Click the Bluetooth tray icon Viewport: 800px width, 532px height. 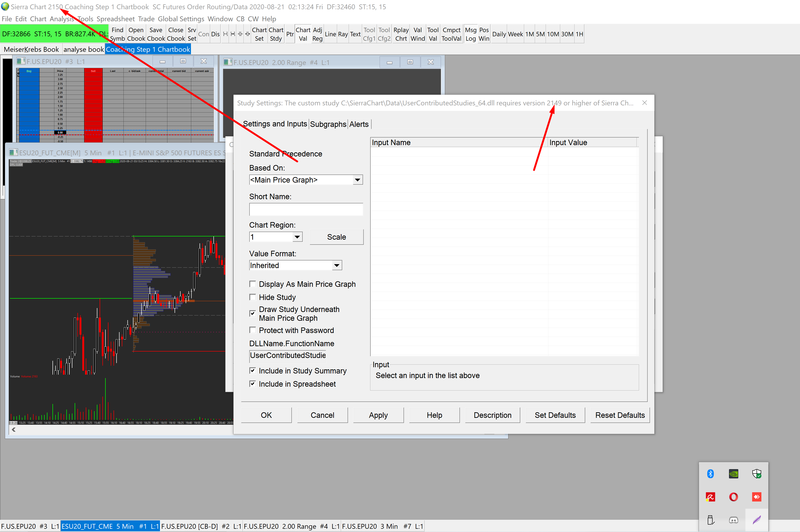[x=710, y=474]
